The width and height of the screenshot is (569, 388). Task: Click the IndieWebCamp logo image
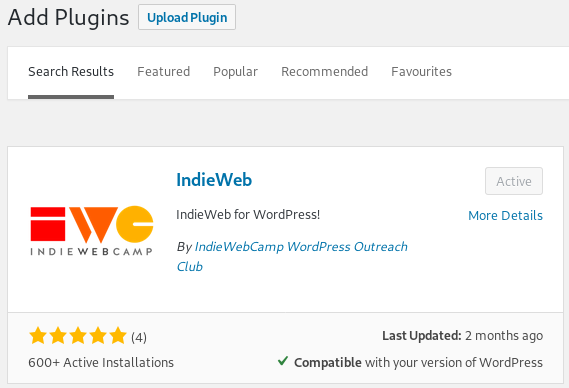click(x=92, y=230)
